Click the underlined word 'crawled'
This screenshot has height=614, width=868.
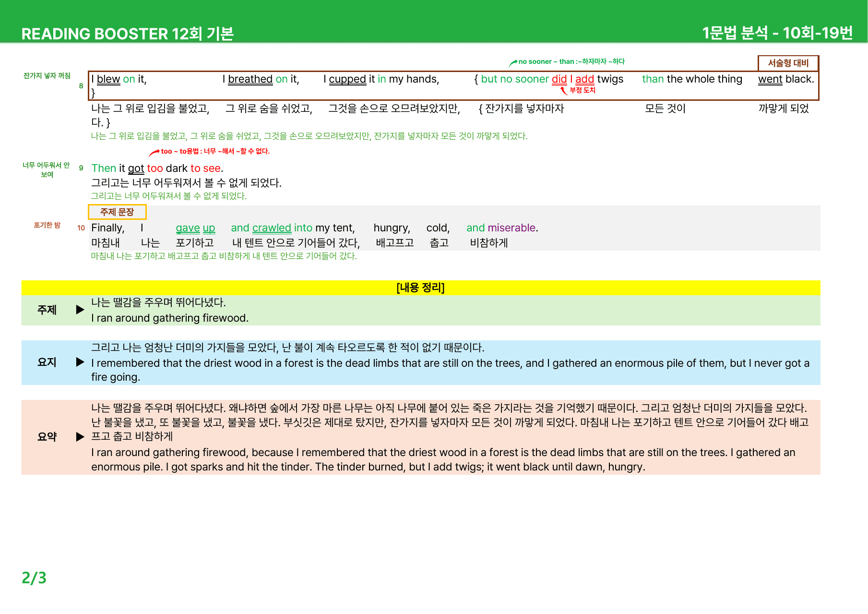pos(272,228)
